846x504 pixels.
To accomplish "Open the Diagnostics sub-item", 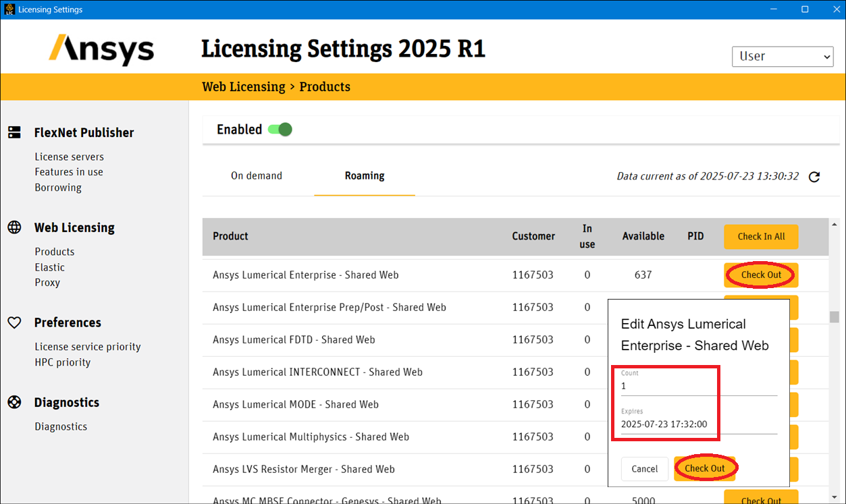I will (61, 426).
